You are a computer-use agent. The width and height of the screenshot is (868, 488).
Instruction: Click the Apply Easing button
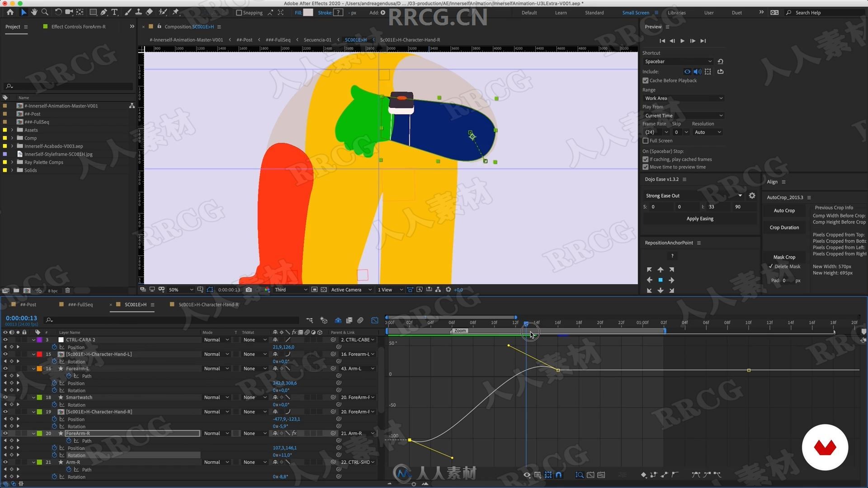(x=700, y=219)
